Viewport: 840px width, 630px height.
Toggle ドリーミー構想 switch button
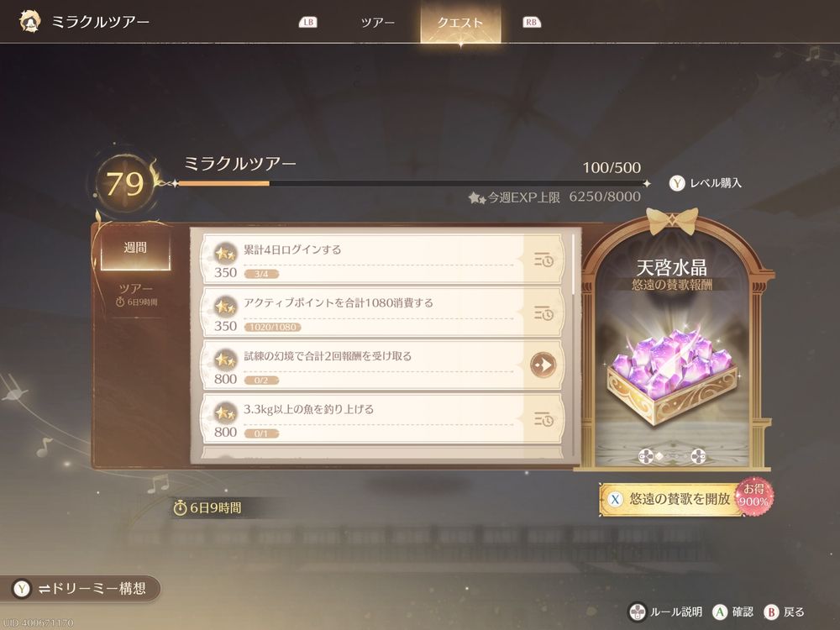pos(81,589)
